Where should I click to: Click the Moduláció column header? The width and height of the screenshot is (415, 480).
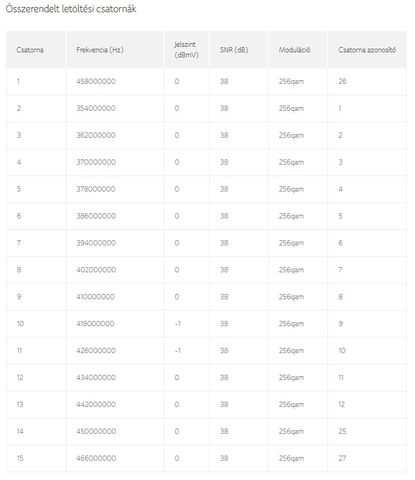click(x=294, y=50)
